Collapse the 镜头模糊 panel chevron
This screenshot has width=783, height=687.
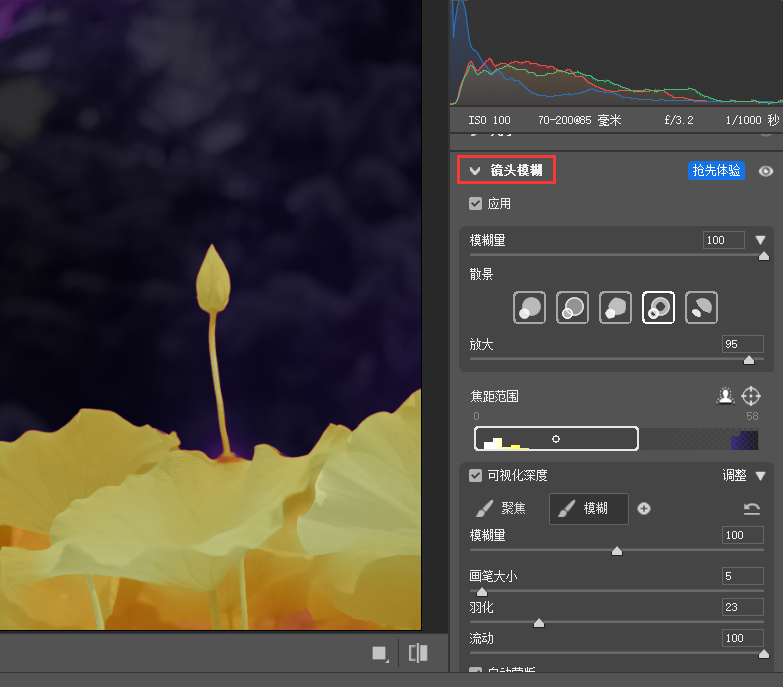[x=475, y=171]
